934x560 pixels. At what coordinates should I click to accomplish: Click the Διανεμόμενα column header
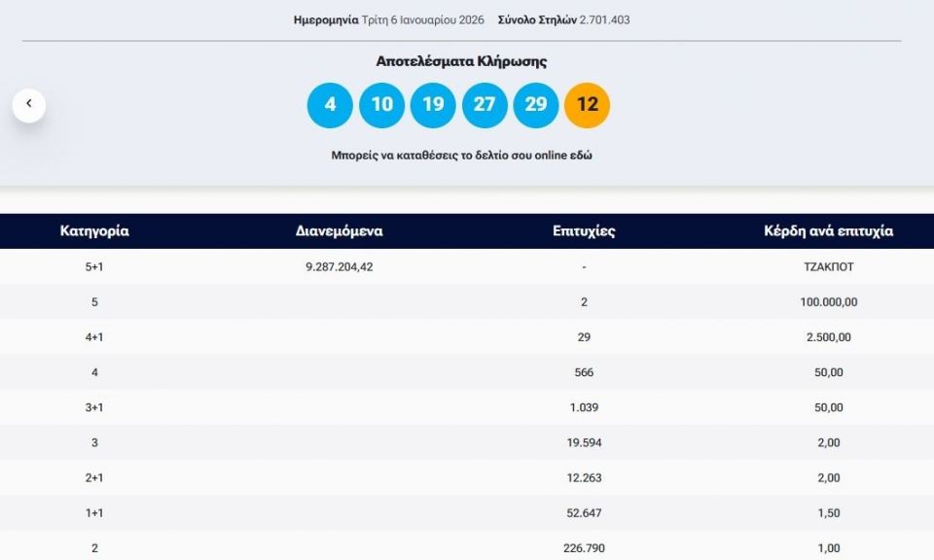[339, 231]
